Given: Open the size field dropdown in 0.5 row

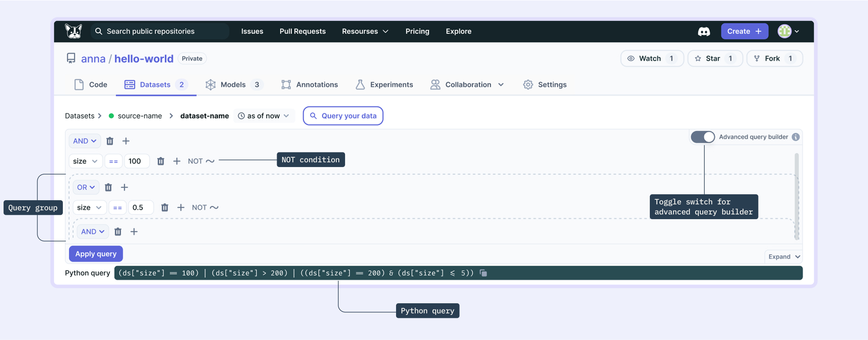Looking at the screenshot, I should 89,207.
